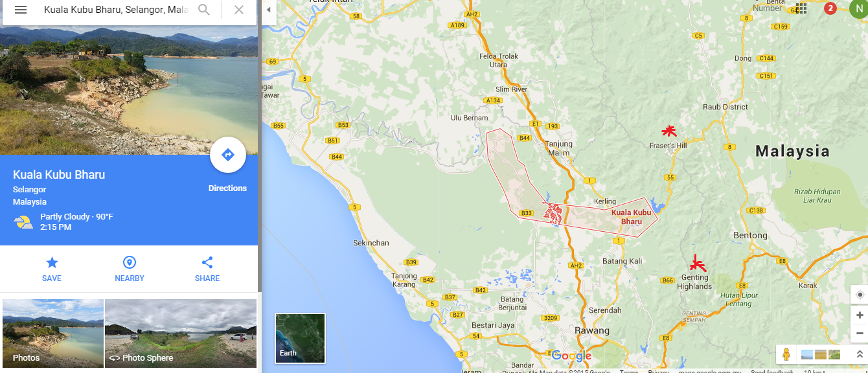Click the C159 road shield
The image size is (868, 373).
pyautogui.click(x=781, y=27)
